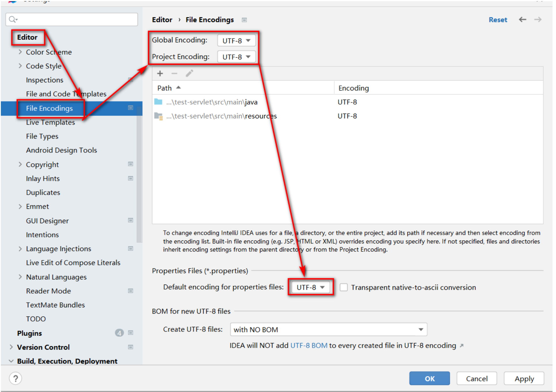556x392 pixels.
Task: Expand the Code Style tree node
Action: coord(20,66)
